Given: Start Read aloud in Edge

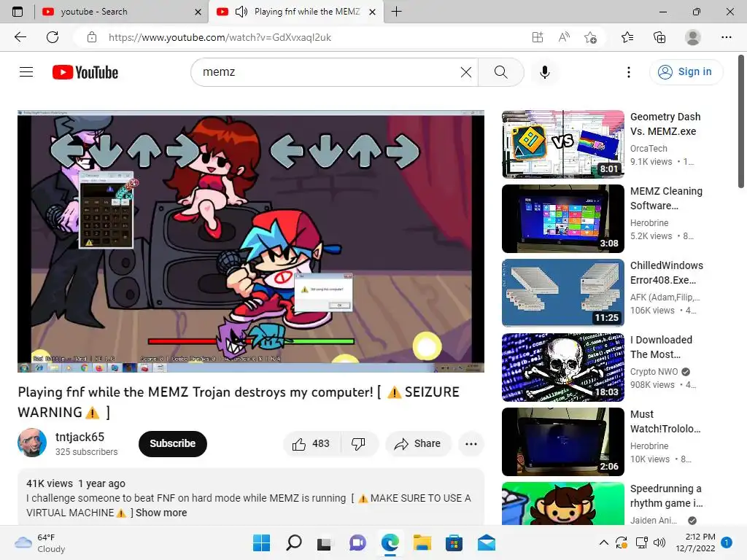Looking at the screenshot, I should point(564,37).
